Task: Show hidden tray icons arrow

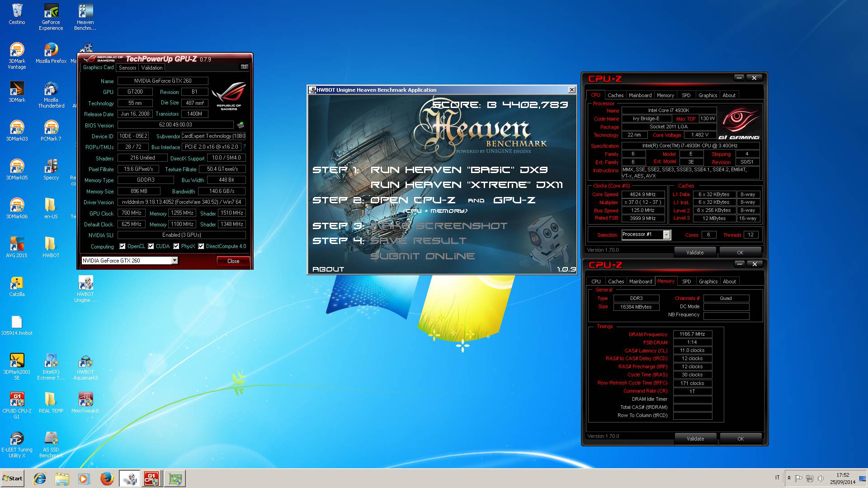Action: (789, 478)
